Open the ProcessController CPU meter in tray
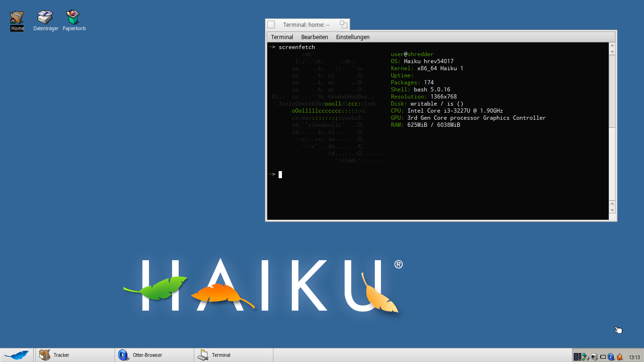This screenshot has width=644, height=362. coord(578,357)
